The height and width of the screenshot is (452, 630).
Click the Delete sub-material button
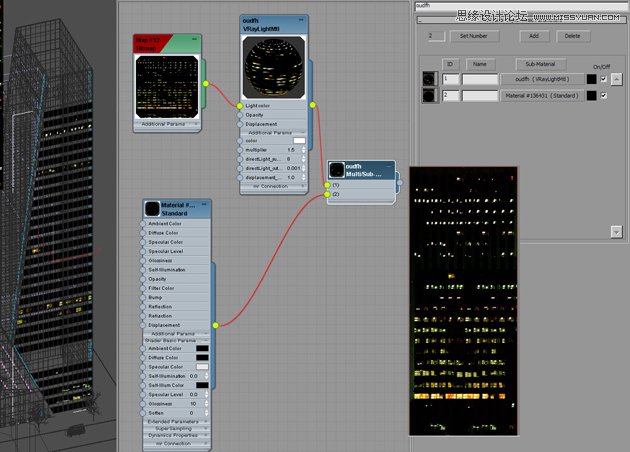pos(573,36)
